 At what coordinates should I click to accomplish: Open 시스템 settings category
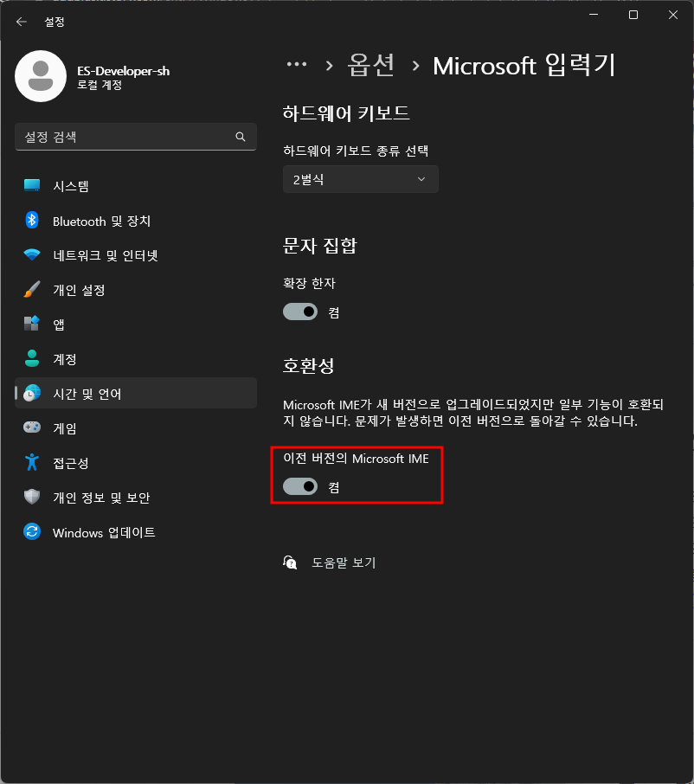click(x=136, y=186)
